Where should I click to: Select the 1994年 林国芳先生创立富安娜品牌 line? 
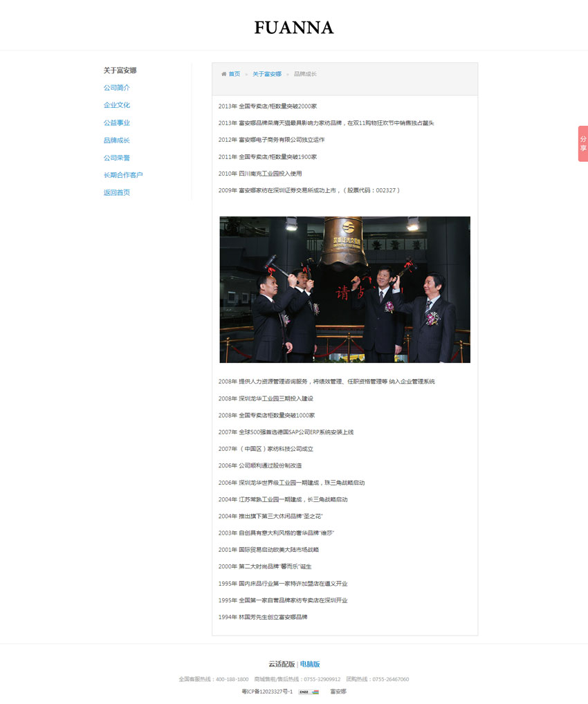click(x=264, y=618)
